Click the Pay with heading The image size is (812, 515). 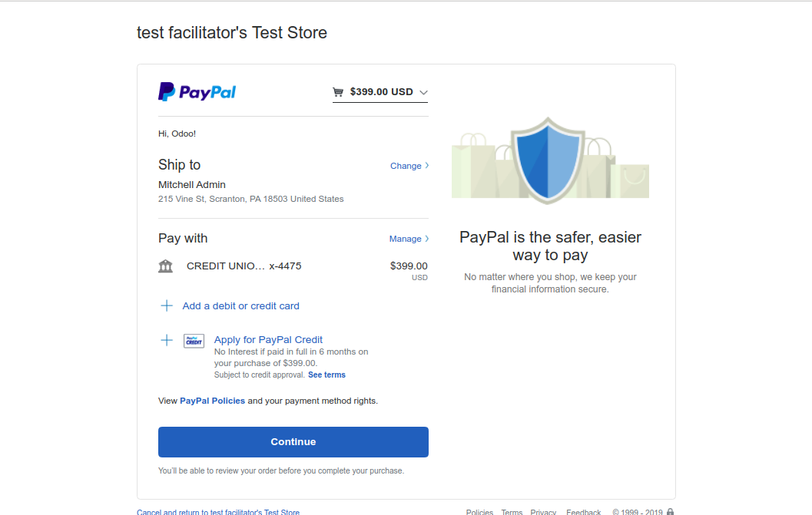click(183, 238)
